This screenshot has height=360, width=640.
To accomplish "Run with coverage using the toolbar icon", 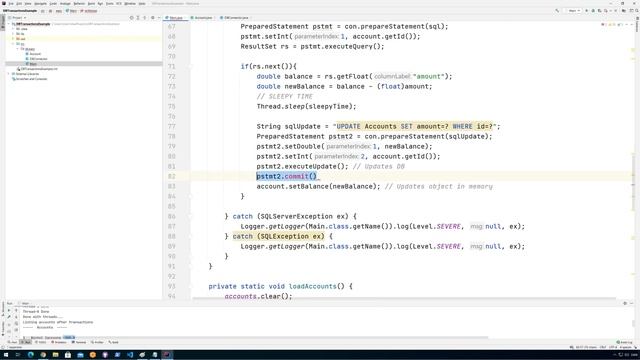I will (x=600, y=11).
